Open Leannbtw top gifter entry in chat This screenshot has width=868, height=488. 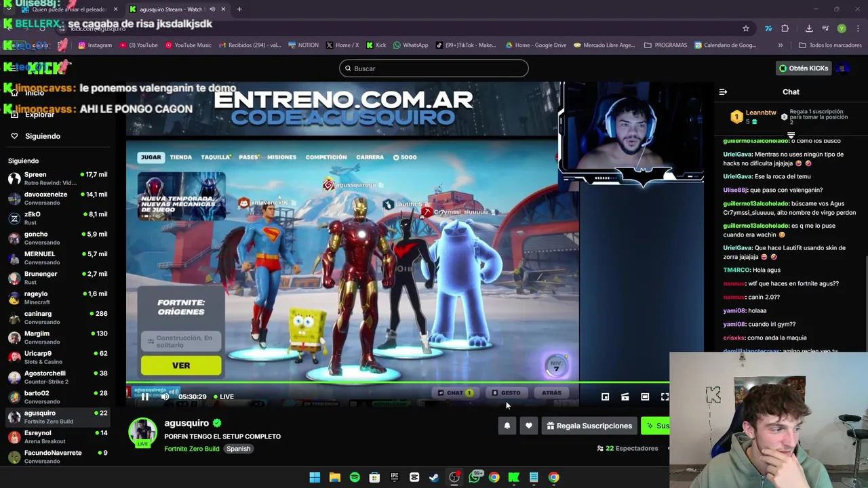(753, 117)
